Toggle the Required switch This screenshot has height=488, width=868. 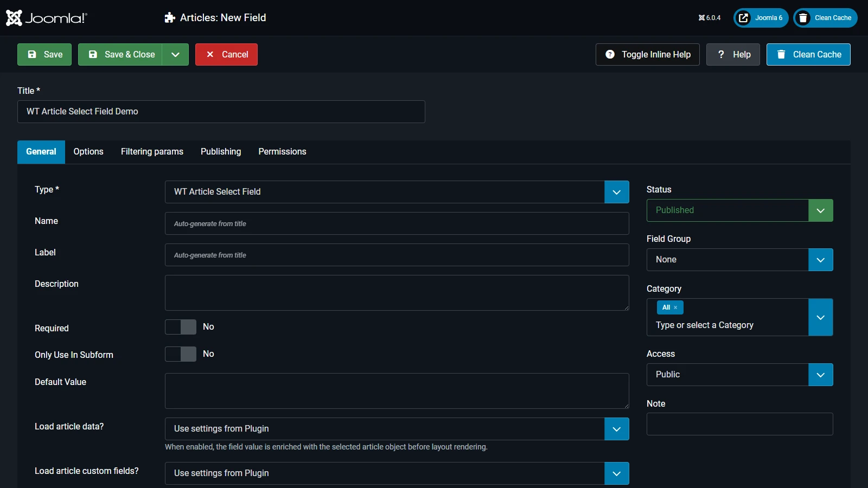(181, 327)
